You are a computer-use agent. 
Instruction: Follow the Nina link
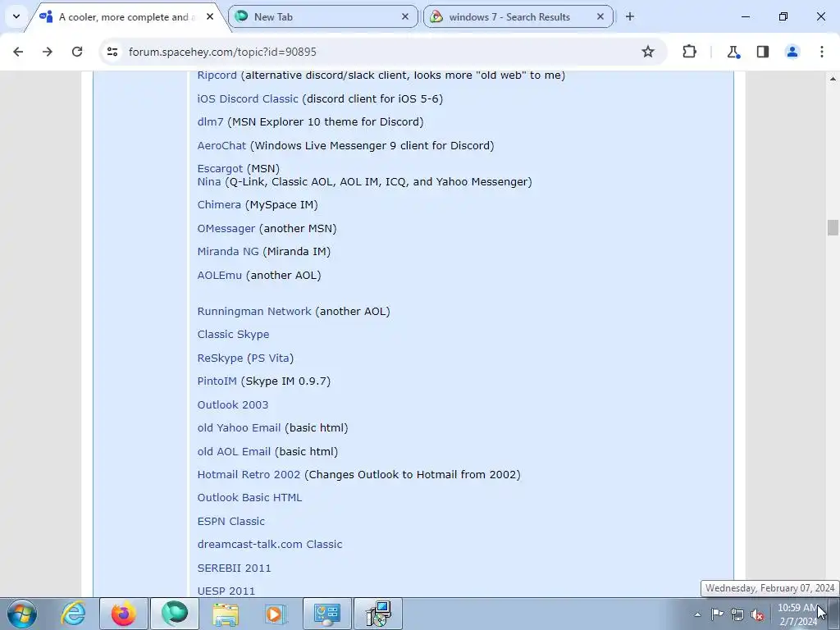click(209, 181)
